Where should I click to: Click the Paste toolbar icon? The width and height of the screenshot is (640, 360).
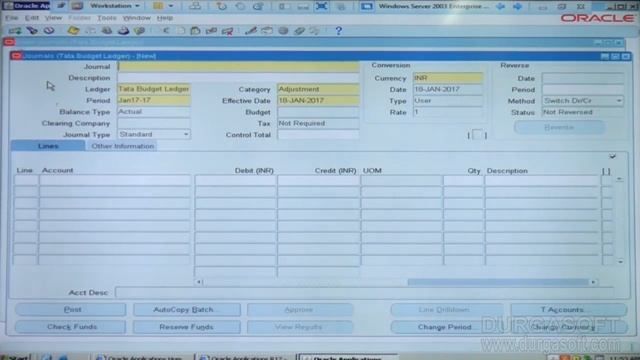[x=196, y=31]
